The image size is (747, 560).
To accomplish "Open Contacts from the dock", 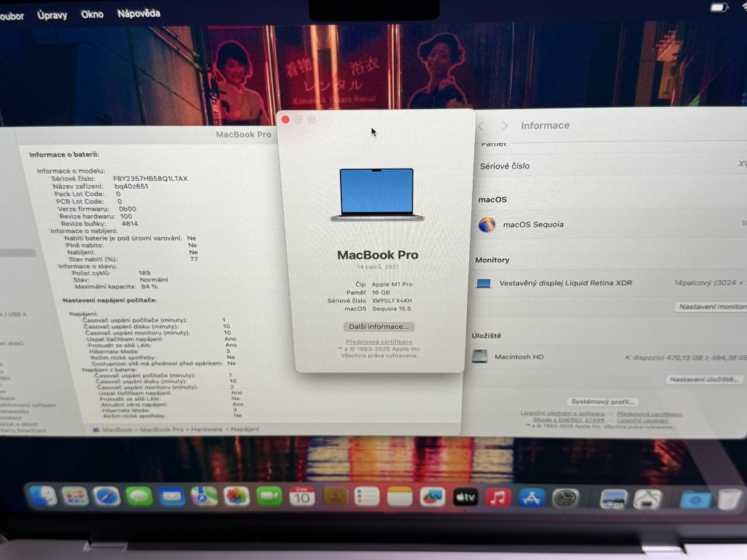I will click(x=335, y=497).
